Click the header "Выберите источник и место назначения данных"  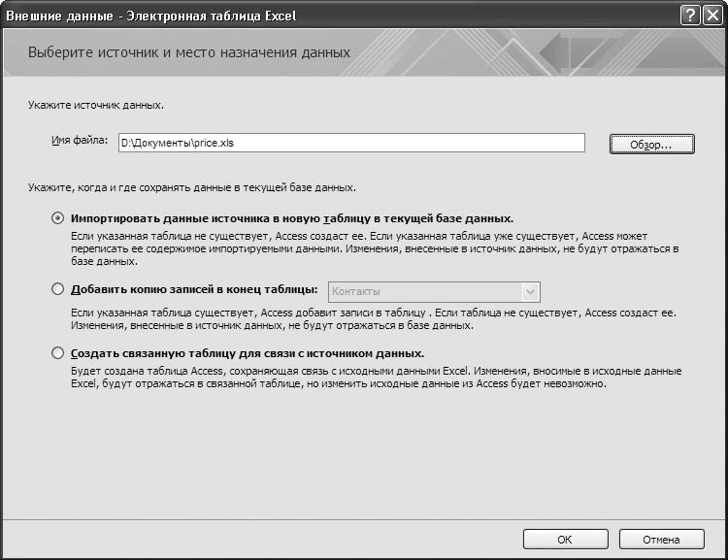(189, 52)
